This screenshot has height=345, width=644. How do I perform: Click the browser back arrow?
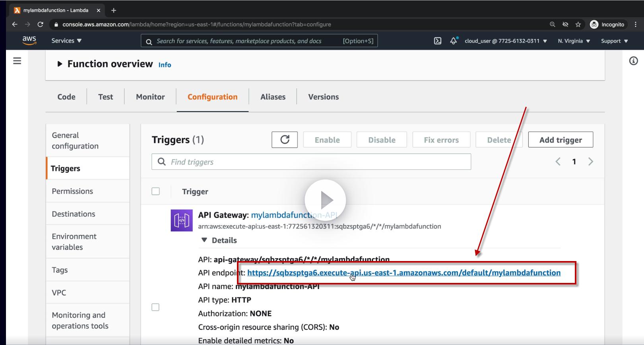[x=15, y=24]
